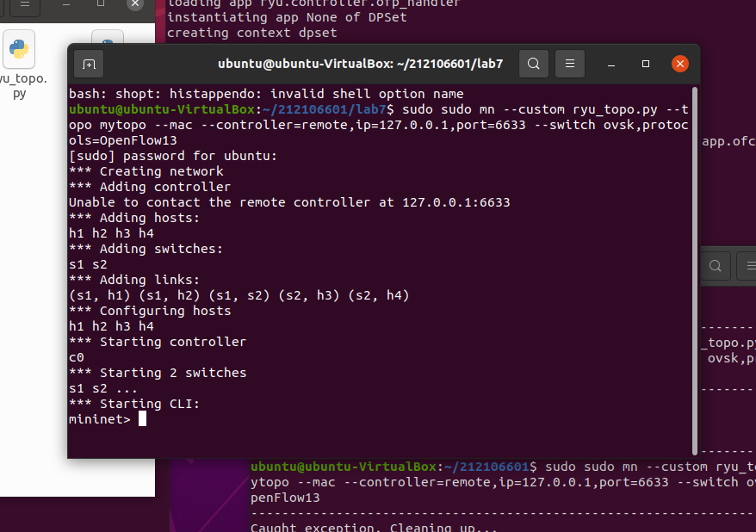756x532 pixels.
Task: Click 'creating context dpset' in background terminal
Action: point(251,33)
